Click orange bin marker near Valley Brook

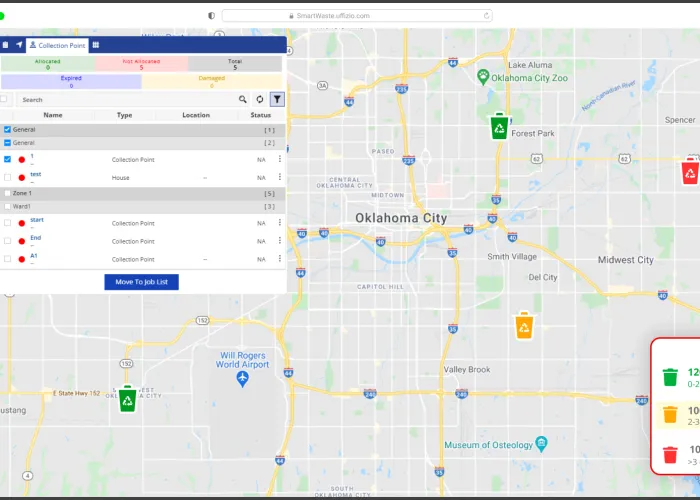point(524,326)
